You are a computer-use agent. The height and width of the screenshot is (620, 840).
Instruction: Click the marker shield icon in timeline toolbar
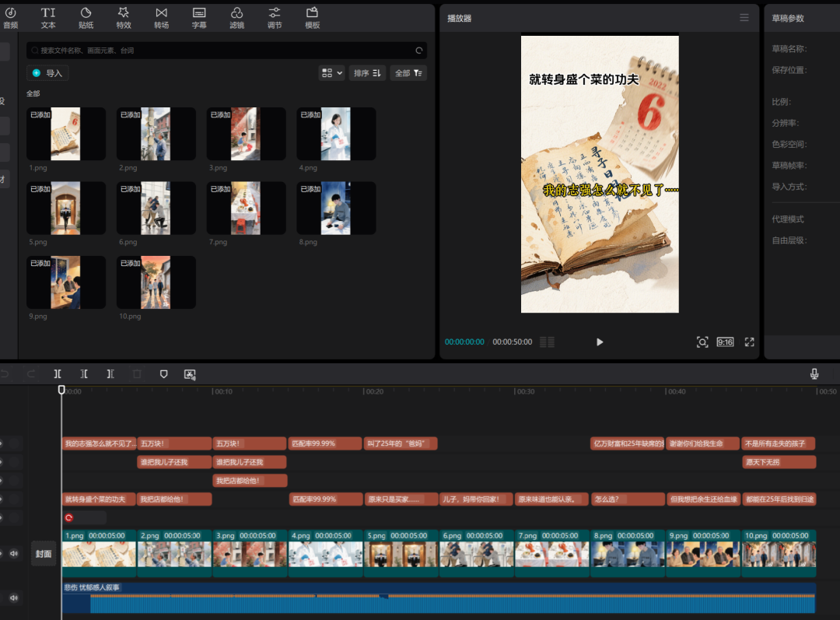(163, 374)
